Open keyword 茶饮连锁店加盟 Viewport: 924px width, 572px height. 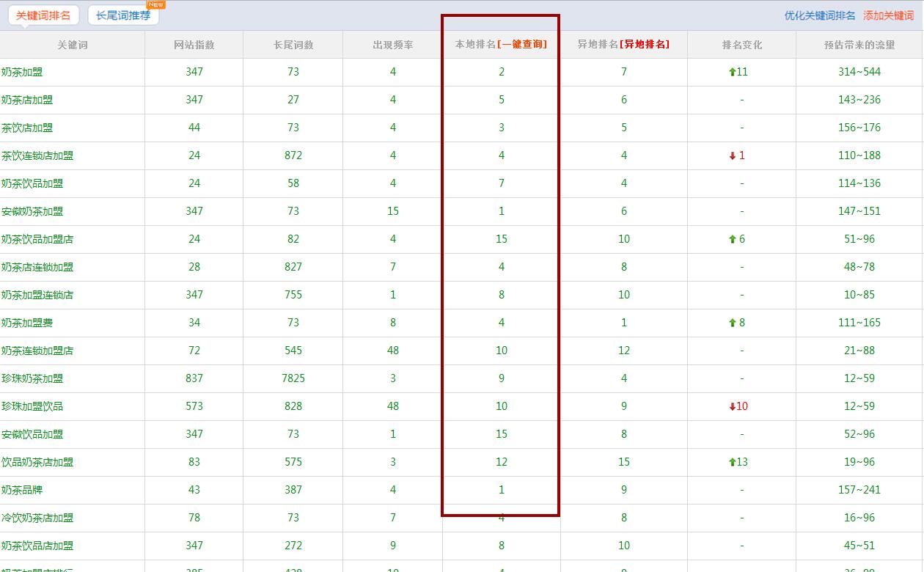click(x=37, y=155)
